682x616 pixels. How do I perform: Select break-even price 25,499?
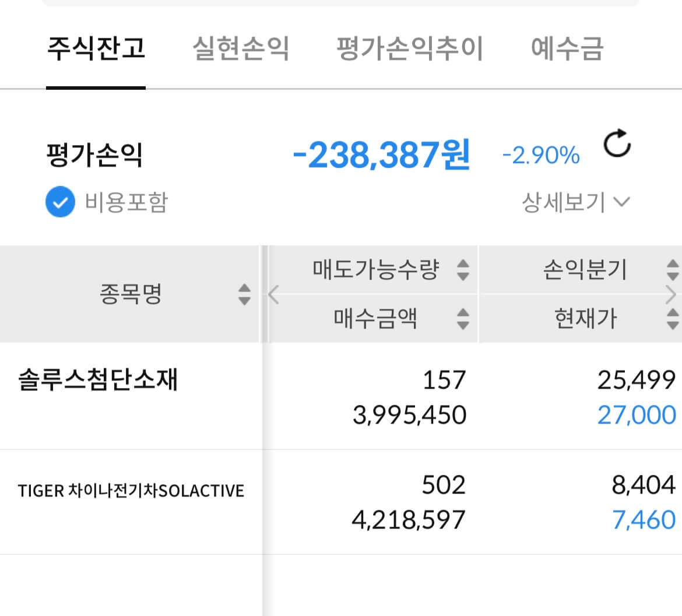(x=637, y=380)
